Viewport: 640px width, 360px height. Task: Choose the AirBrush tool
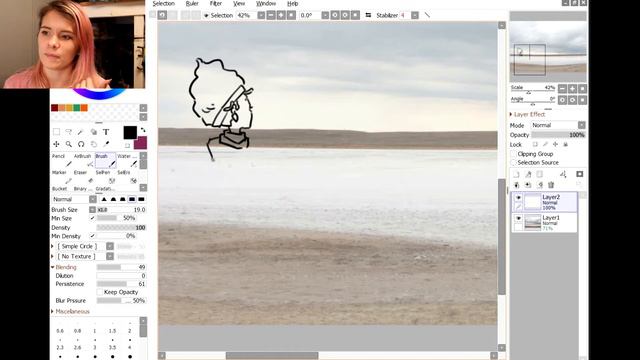click(83, 160)
